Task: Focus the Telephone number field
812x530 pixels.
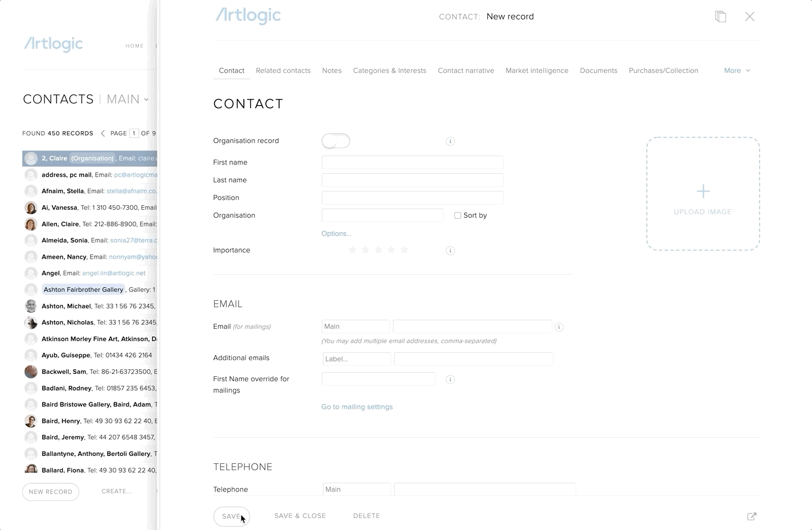Action: coord(485,489)
